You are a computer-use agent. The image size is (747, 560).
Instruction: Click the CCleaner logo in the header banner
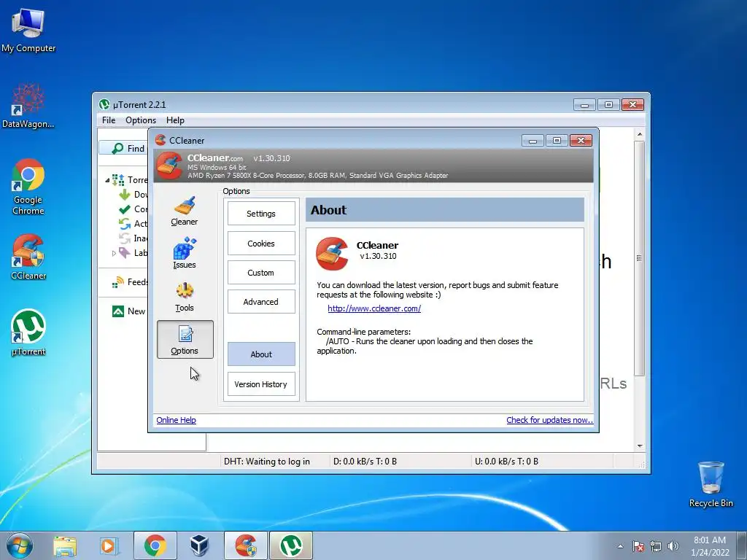click(x=169, y=166)
